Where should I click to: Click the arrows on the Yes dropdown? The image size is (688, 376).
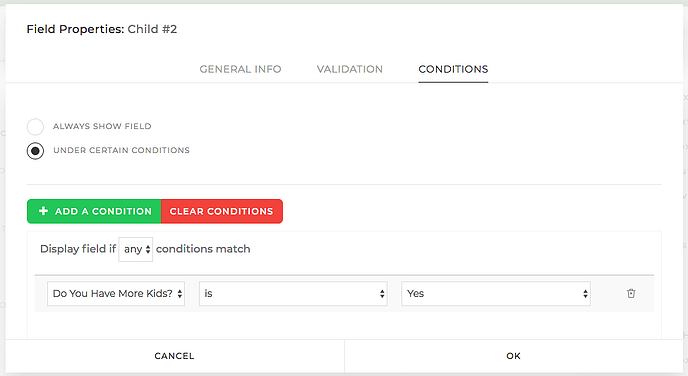click(x=585, y=294)
